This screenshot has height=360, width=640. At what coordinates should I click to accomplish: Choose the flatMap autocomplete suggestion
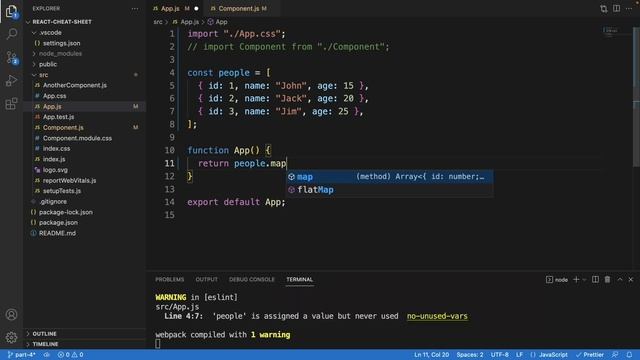[x=389, y=190]
